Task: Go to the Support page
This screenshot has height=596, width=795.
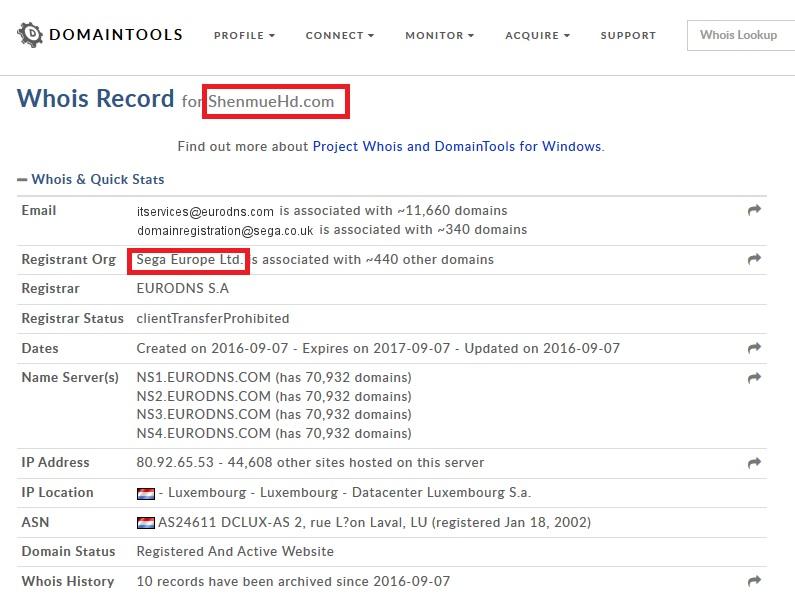Action: point(628,35)
